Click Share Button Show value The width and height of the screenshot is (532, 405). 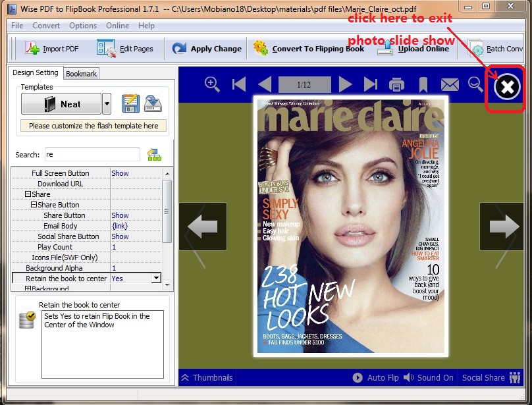click(x=120, y=215)
